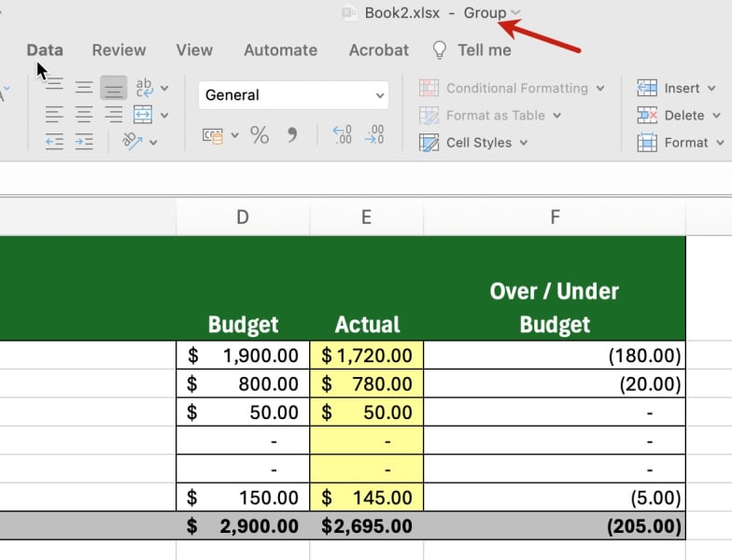Toggle Bottom Align for cell text
Image resolution: width=732 pixels, height=560 pixels.
click(x=113, y=88)
